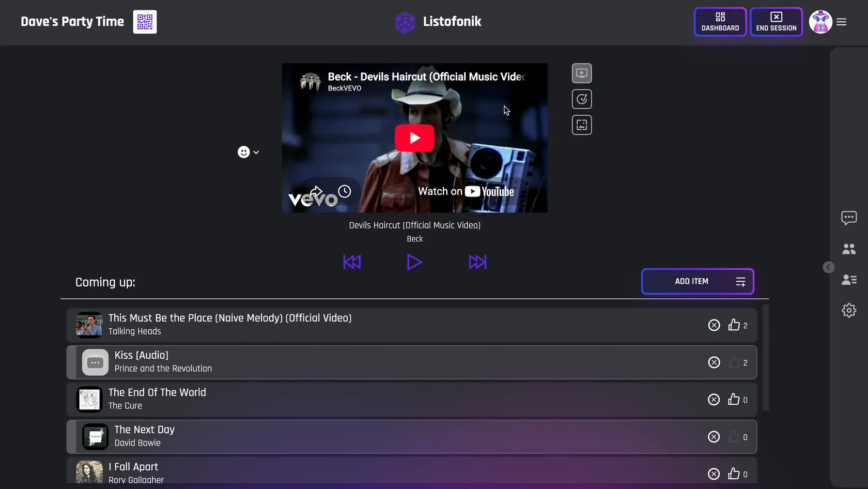The height and width of the screenshot is (489, 868).
Task: Upvote The Next Day by David Bowie
Action: point(734,436)
